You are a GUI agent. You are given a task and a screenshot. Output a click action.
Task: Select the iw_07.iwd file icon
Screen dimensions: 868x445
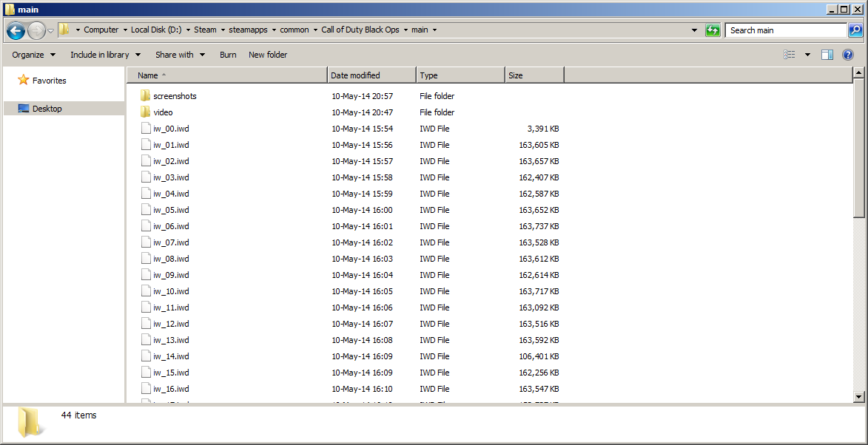tap(146, 242)
